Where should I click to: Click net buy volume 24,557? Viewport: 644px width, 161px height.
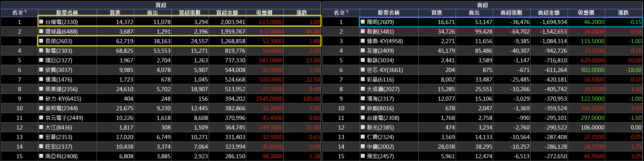[199, 41]
